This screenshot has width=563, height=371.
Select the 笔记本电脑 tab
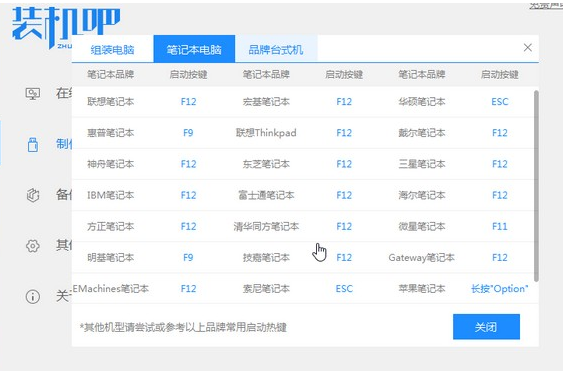pos(194,49)
